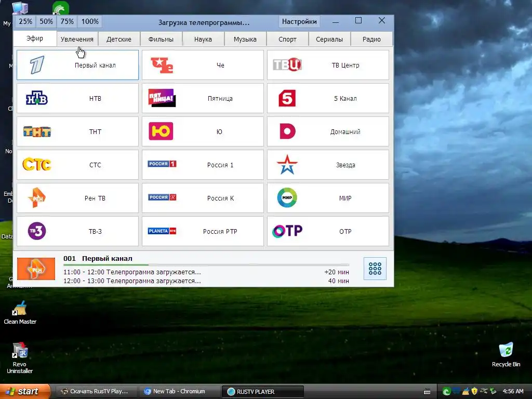Select the МИР round logo

287,197
